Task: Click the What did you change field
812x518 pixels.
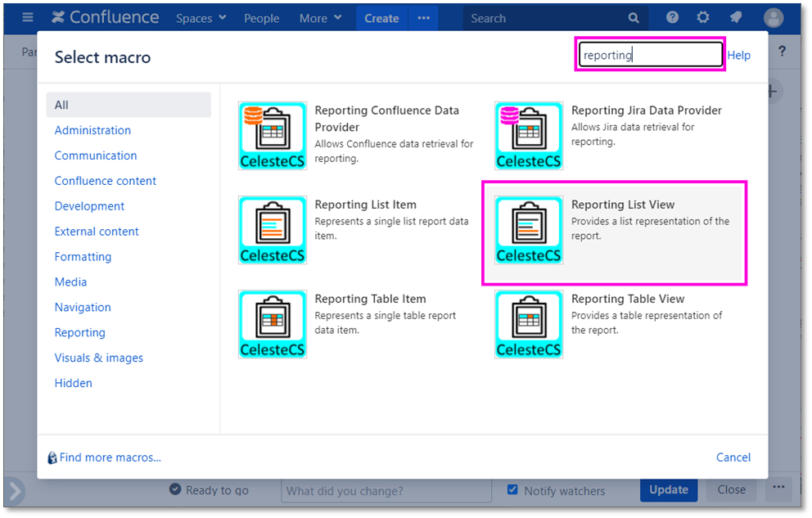Action: 386,490
